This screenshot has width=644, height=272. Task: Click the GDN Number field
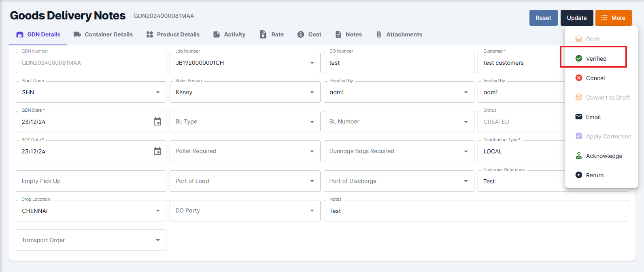[91, 63]
